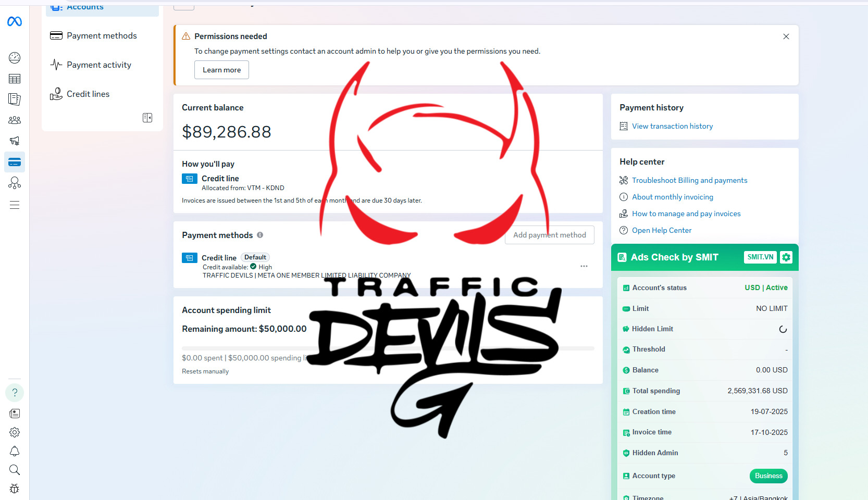Click the Add payment method button
The height and width of the screenshot is (500, 868).
tap(550, 235)
